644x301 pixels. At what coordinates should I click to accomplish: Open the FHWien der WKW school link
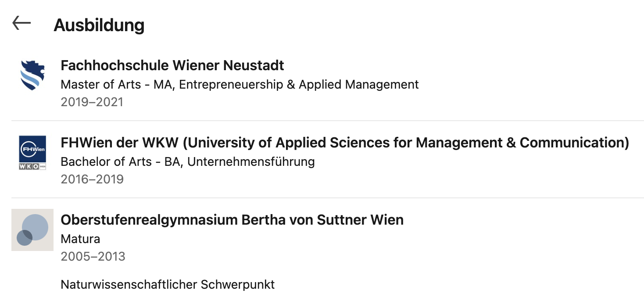344,143
